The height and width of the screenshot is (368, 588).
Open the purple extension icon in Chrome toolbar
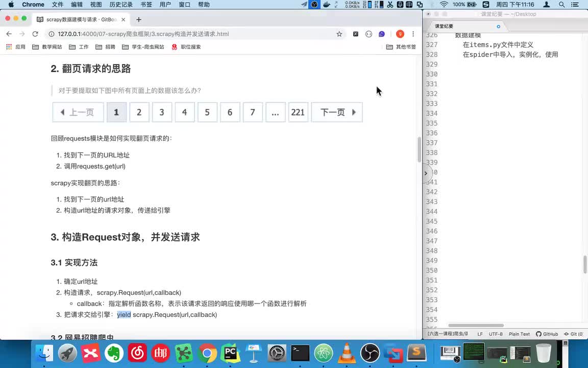tap(382, 34)
